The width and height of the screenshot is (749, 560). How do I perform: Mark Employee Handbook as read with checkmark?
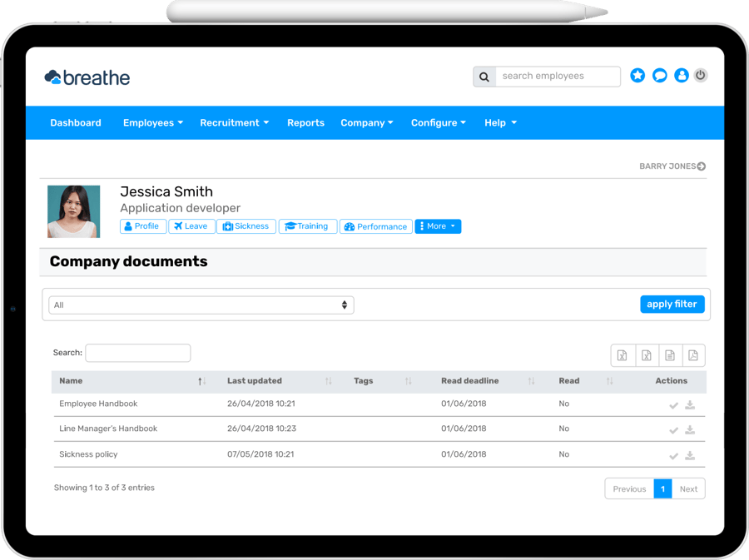[674, 405]
